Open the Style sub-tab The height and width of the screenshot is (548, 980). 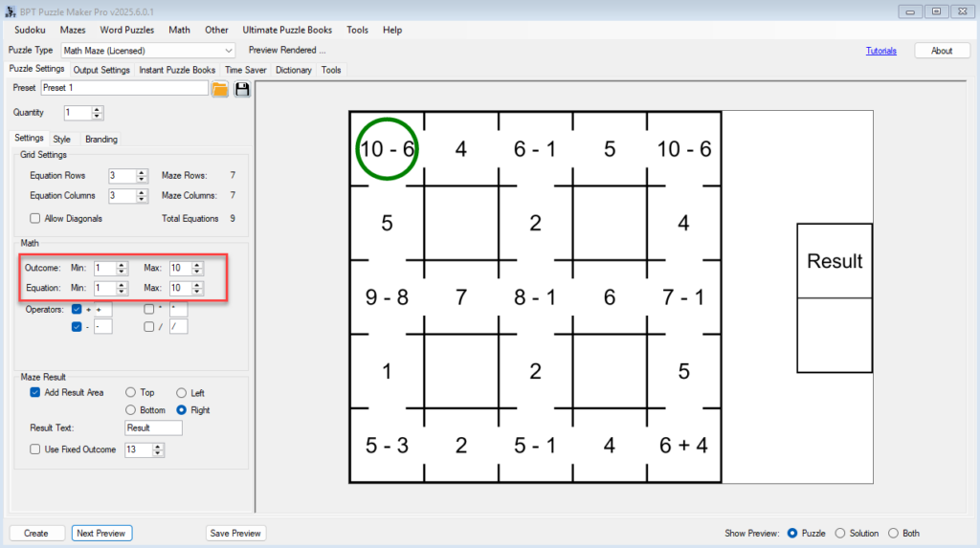tap(62, 140)
